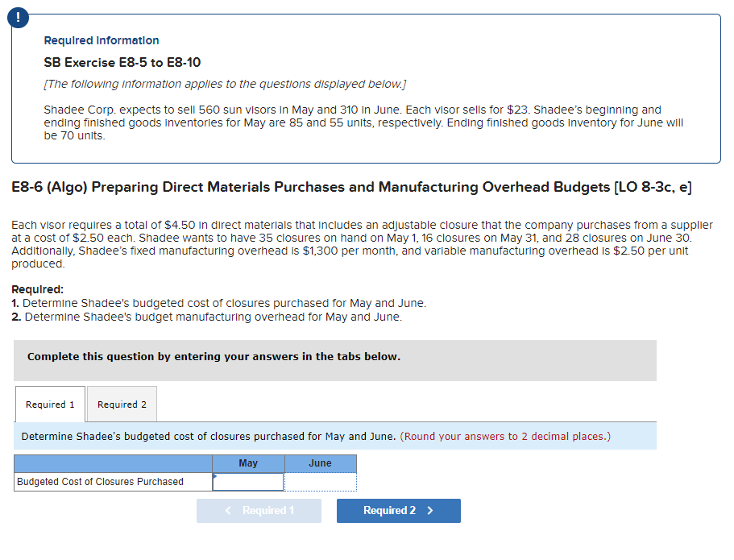Click the blue Required 2 next button

(398, 510)
